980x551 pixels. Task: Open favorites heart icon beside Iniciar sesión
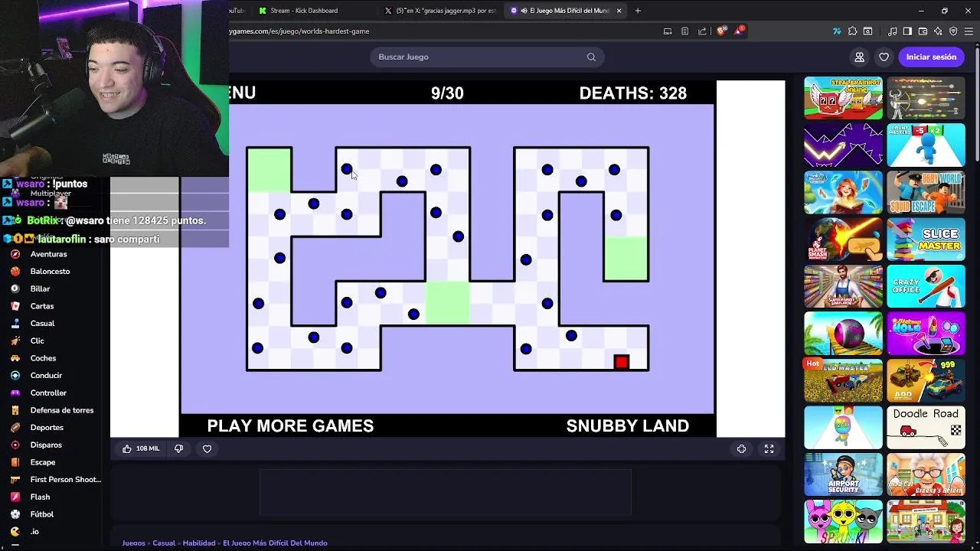click(884, 57)
